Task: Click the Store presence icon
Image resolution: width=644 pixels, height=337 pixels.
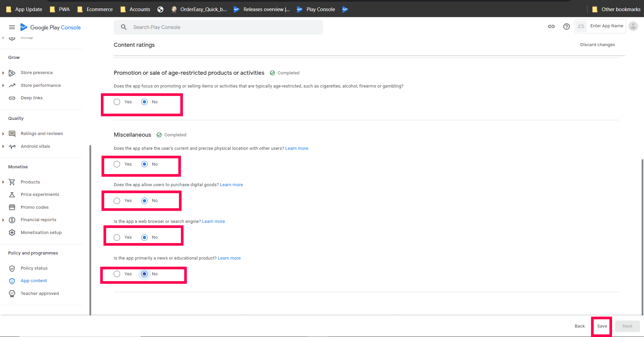Action: pos(12,73)
